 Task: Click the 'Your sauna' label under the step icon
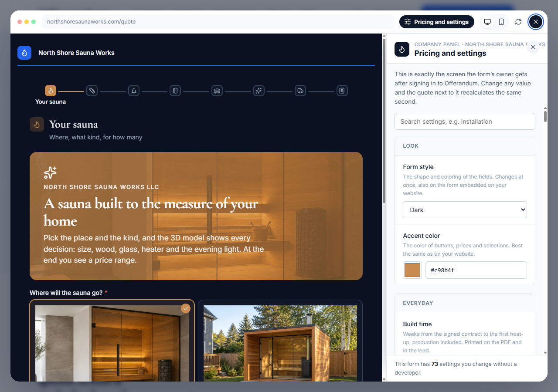click(51, 102)
